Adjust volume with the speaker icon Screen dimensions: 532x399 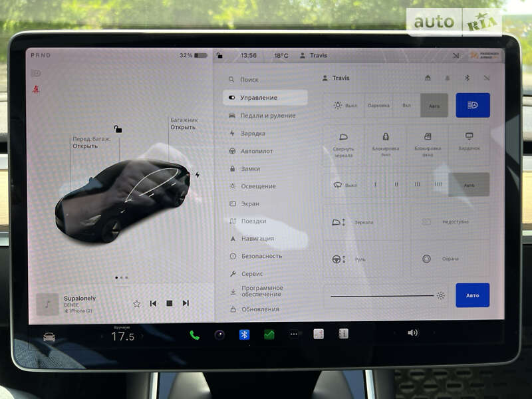coord(412,332)
